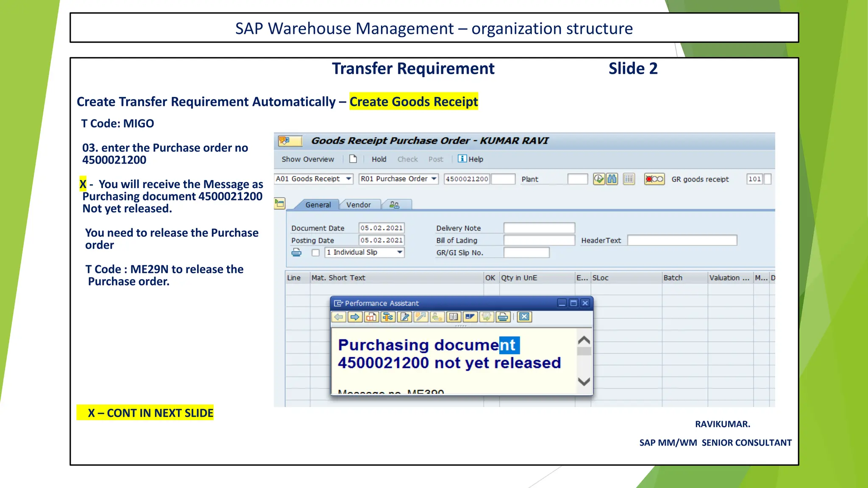This screenshot has height=488, width=868.
Task: Click Show Overview button
Action: coord(308,159)
